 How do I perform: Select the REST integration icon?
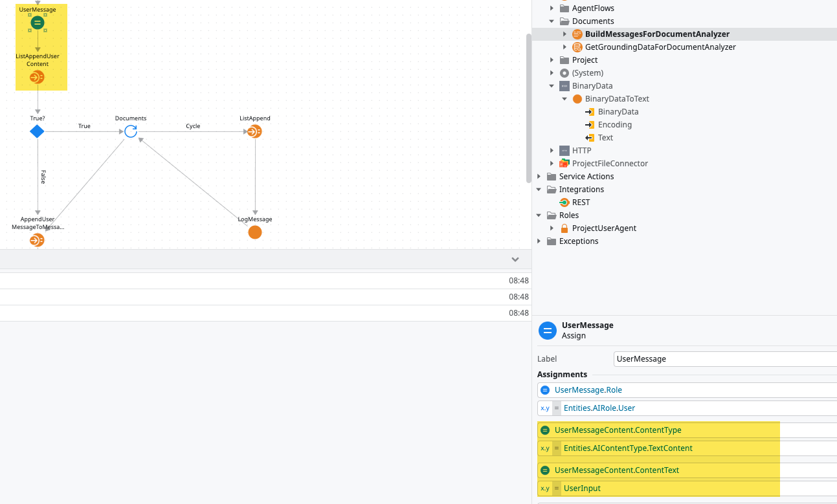pos(564,203)
